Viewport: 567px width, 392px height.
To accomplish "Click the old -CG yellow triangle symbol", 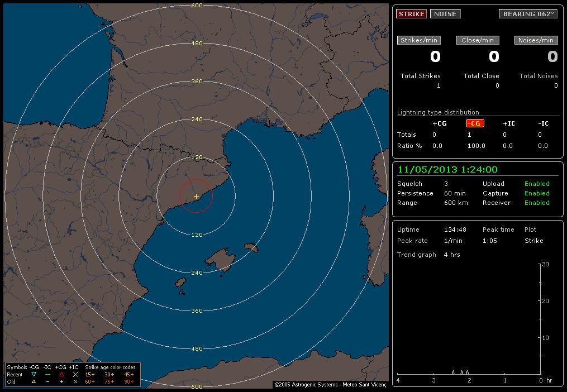I will [34, 381].
